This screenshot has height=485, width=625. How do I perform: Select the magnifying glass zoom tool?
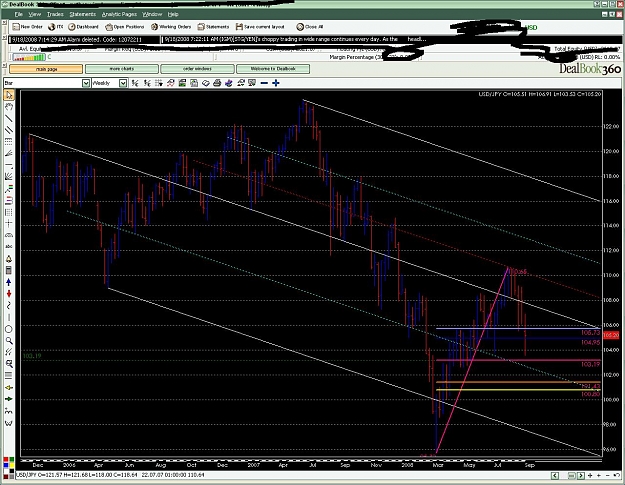[9, 341]
